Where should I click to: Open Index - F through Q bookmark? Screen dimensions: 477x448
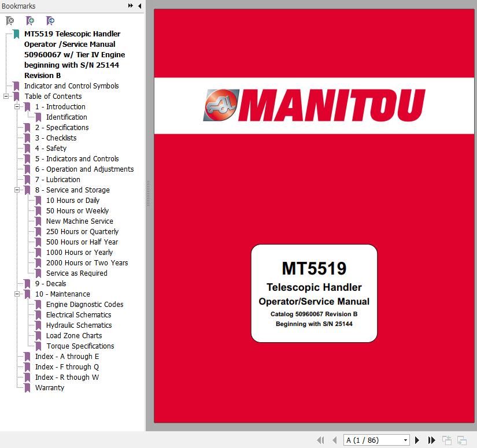click(x=67, y=366)
